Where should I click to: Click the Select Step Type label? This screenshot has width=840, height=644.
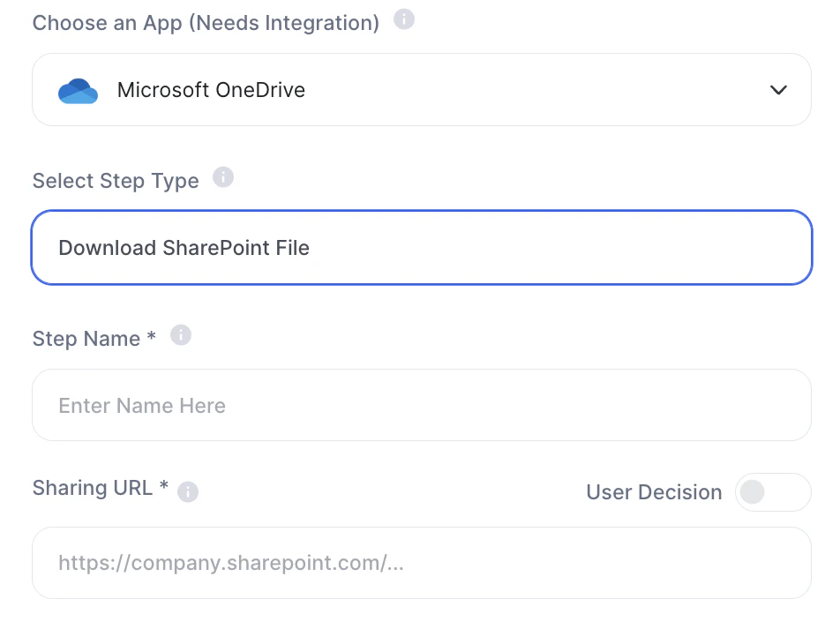116,181
